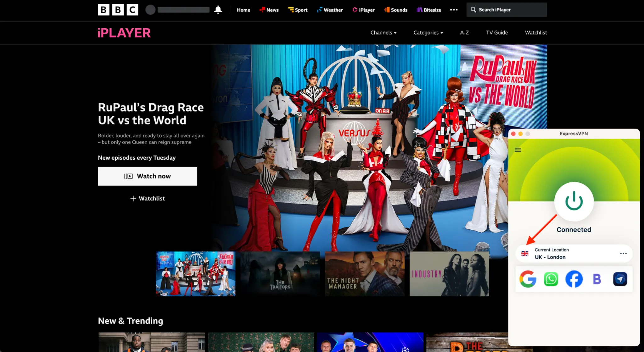Go to the Home menu item
The width and height of the screenshot is (644, 352).
[243, 10]
